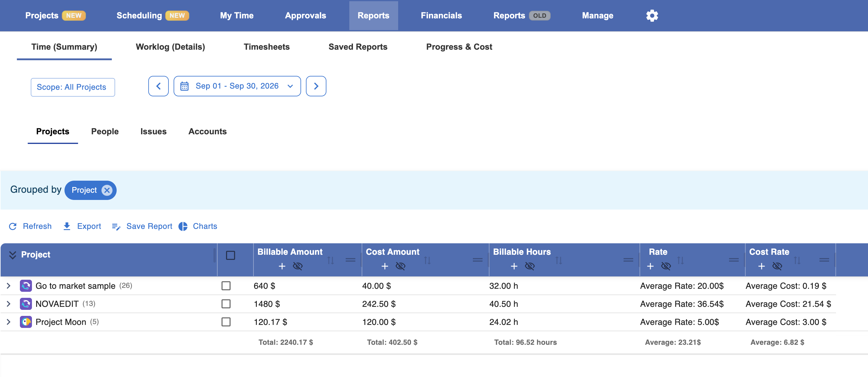
Task: Select the Accounts tab
Action: (208, 132)
